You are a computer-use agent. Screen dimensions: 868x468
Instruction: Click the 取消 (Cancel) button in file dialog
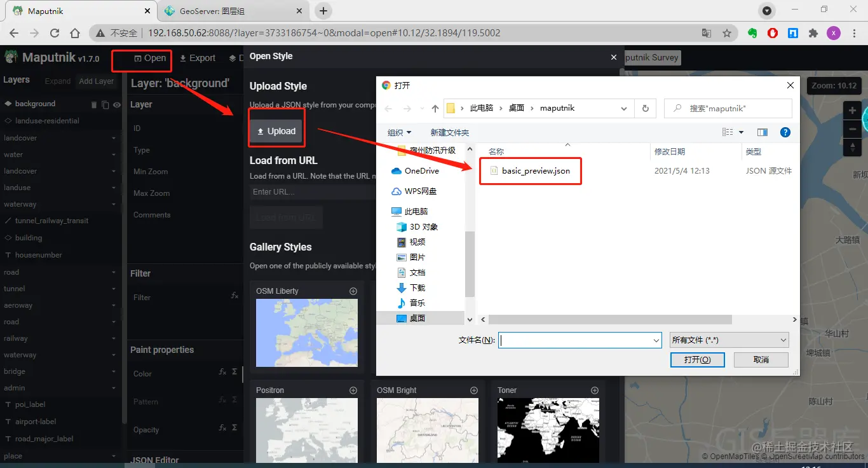761,360
